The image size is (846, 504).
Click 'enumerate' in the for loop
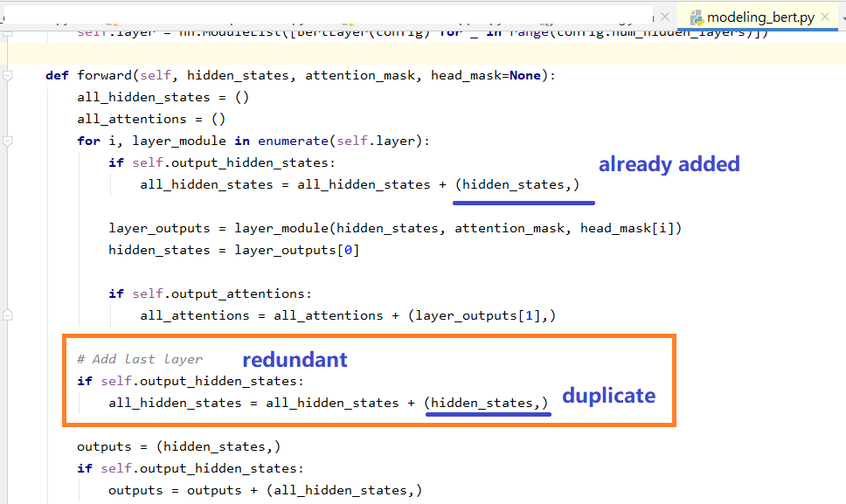293,142
